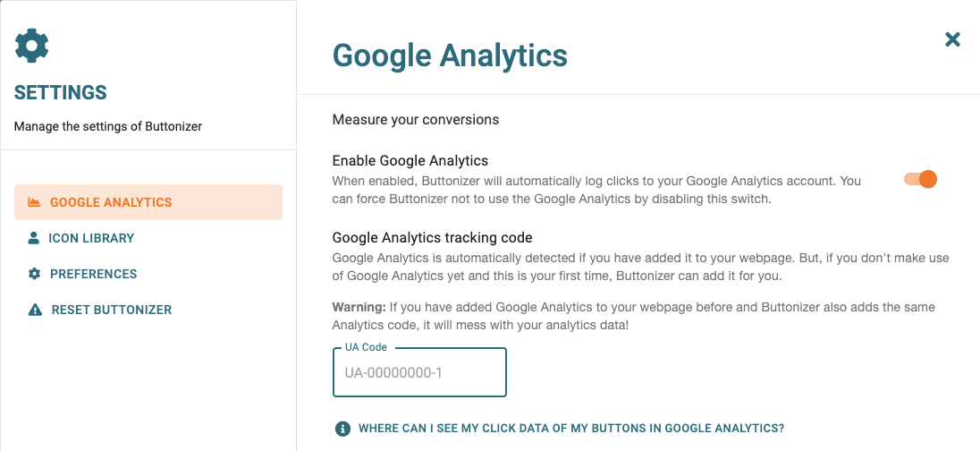Click the bold Warning text
The width and height of the screenshot is (980, 451).
click(359, 307)
